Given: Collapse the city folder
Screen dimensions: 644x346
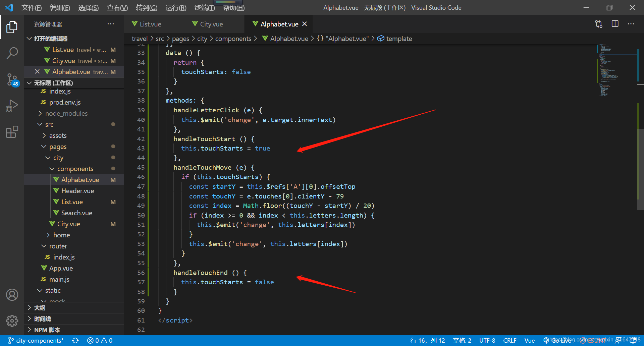Looking at the screenshot, I should tap(74, 158).
